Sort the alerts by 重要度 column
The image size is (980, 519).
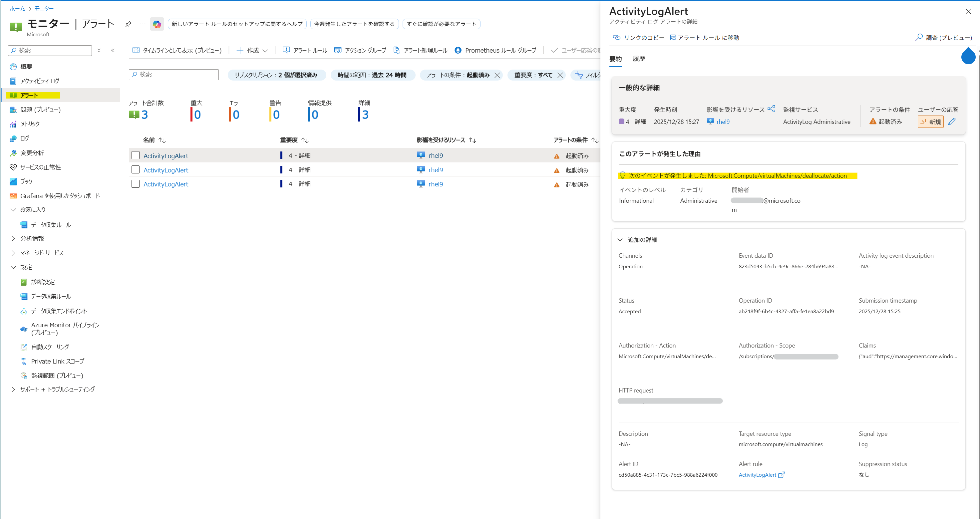click(x=294, y=140)
